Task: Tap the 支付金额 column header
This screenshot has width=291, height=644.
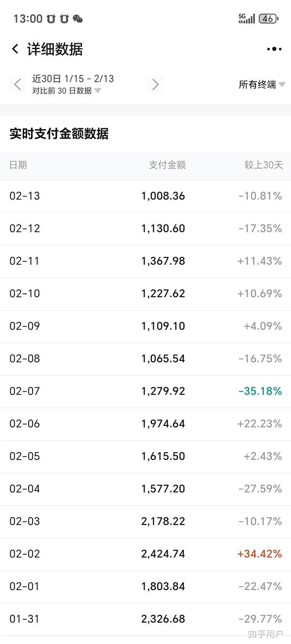Action: 167,165
